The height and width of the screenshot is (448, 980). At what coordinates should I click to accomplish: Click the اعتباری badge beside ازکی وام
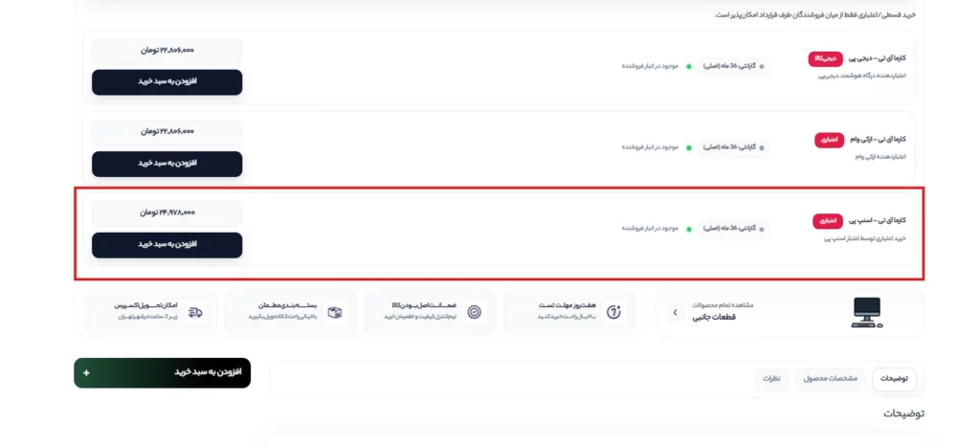point(829,140)
